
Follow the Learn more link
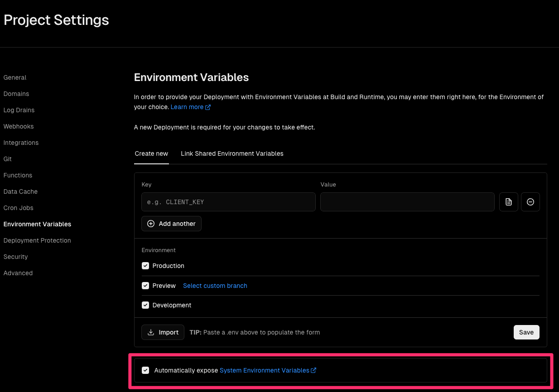pos(187,107)
